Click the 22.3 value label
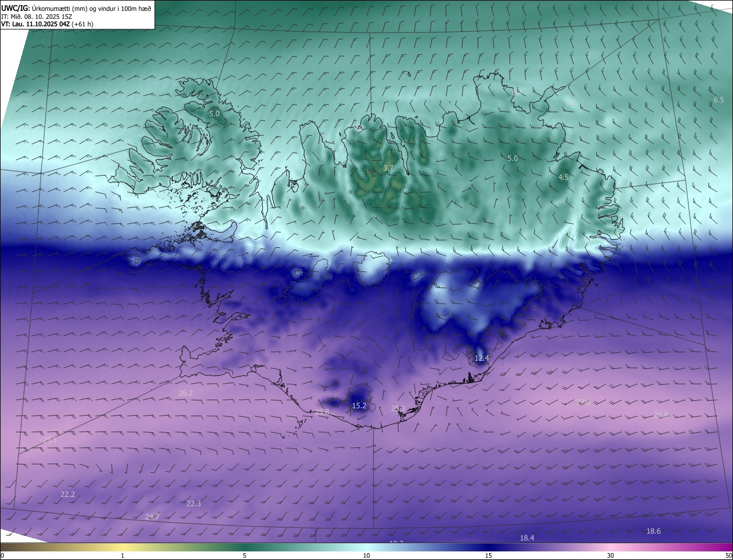The height and width of the screenshot is (560, 733). [194, 504]
